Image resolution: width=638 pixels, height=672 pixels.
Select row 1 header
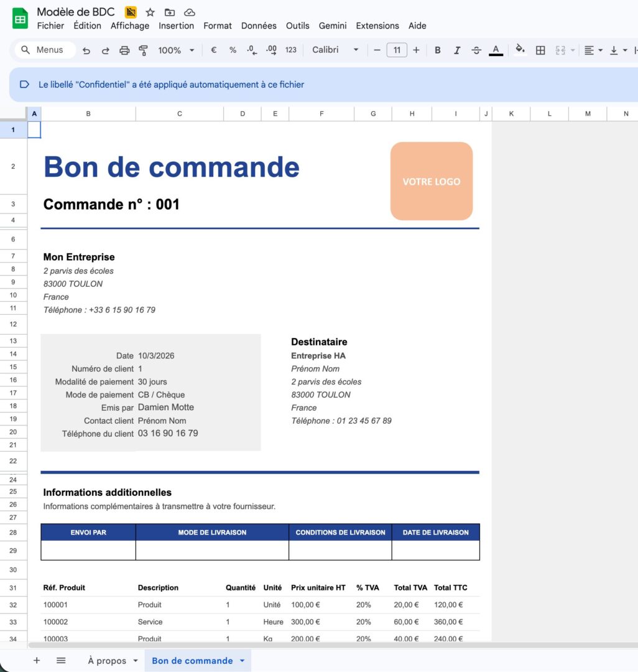coord(13,129)
